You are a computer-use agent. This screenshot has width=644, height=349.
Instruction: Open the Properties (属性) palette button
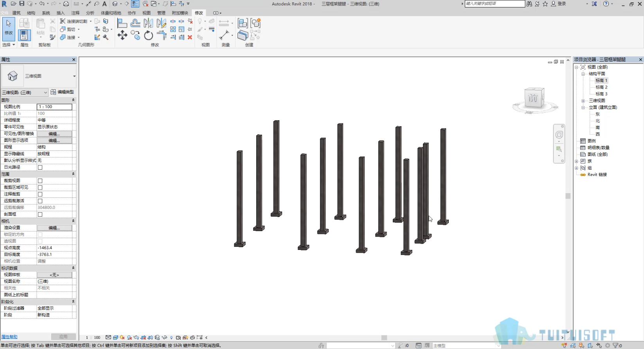click(24, 35)
